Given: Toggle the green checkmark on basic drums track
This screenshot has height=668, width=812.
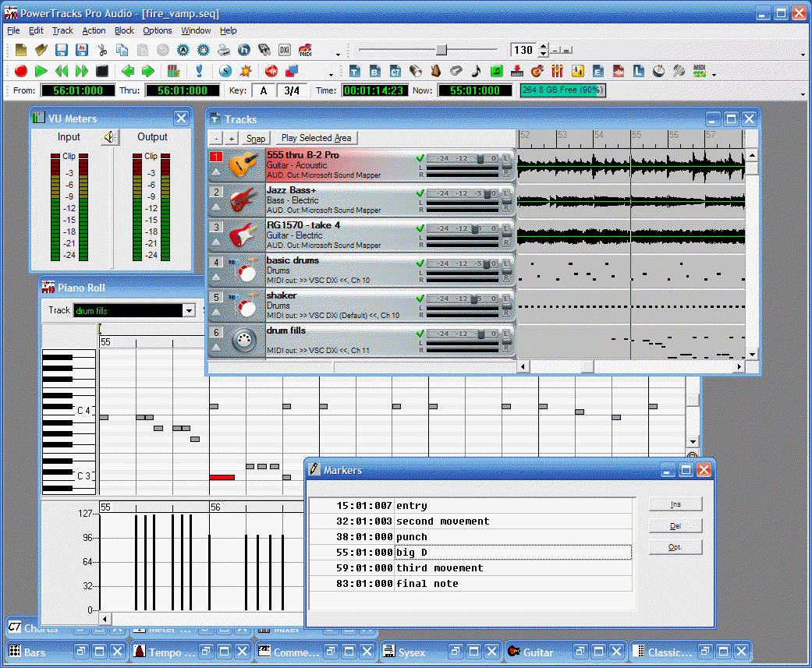Looking at the screenshot, I should pos(420,263).
